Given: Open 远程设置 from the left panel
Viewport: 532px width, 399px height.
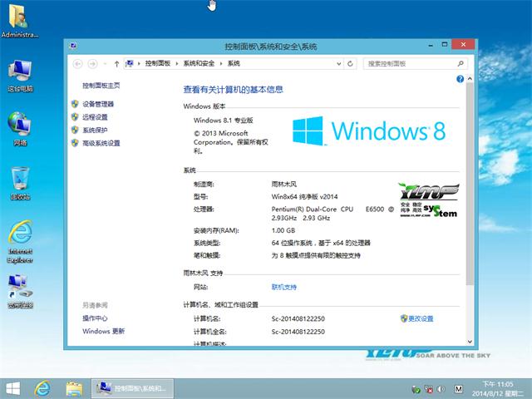Looking at the screenshot, I should 95,117.
